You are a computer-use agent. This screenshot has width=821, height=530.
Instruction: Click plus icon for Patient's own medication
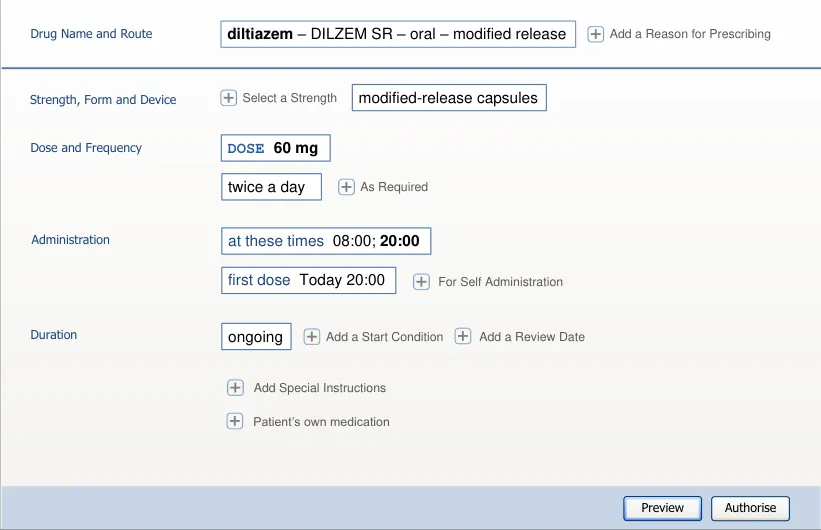[235, 422]
